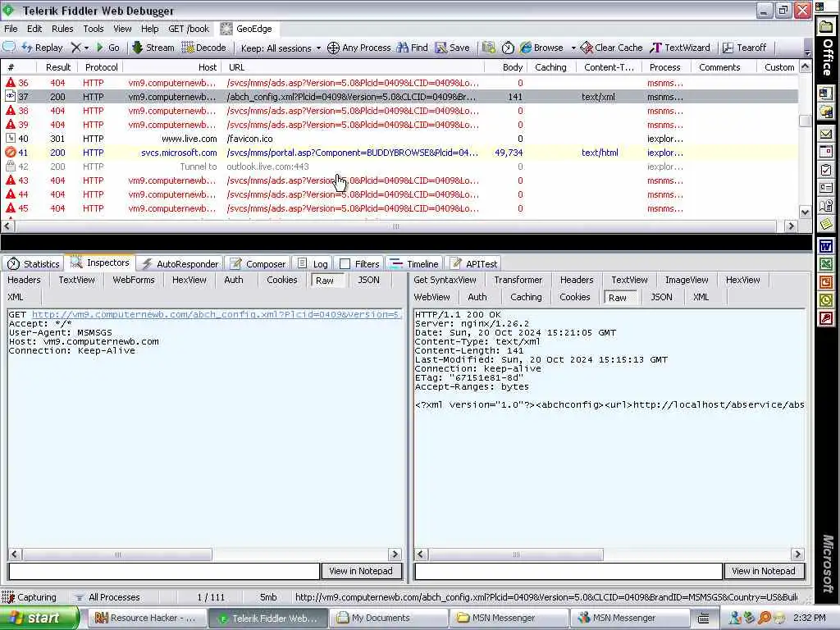Screen dimensions: 840x630
Task: Toggle the Decode option in toolbar
Action: click(x=203, y=48)
